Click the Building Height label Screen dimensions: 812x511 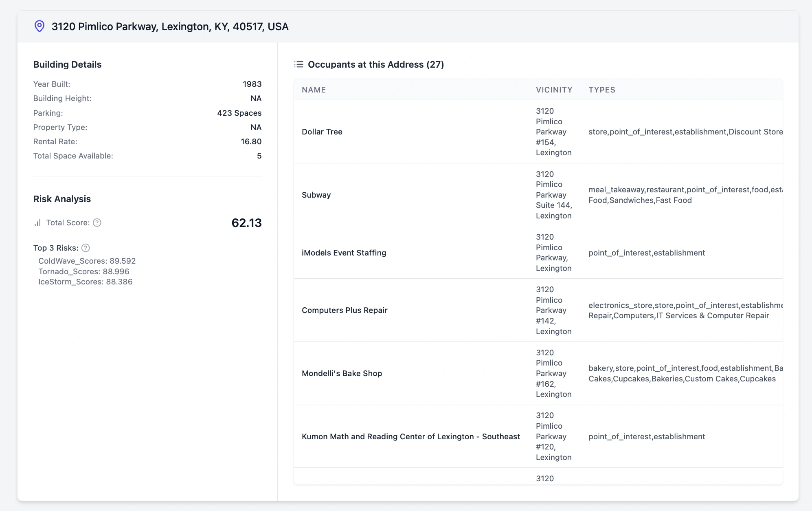(x=62, y=98)
